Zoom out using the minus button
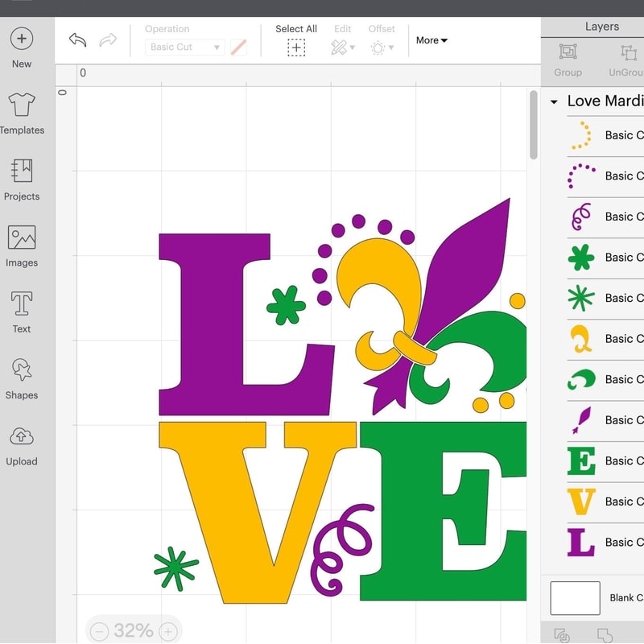 click(x=100, y=630)
